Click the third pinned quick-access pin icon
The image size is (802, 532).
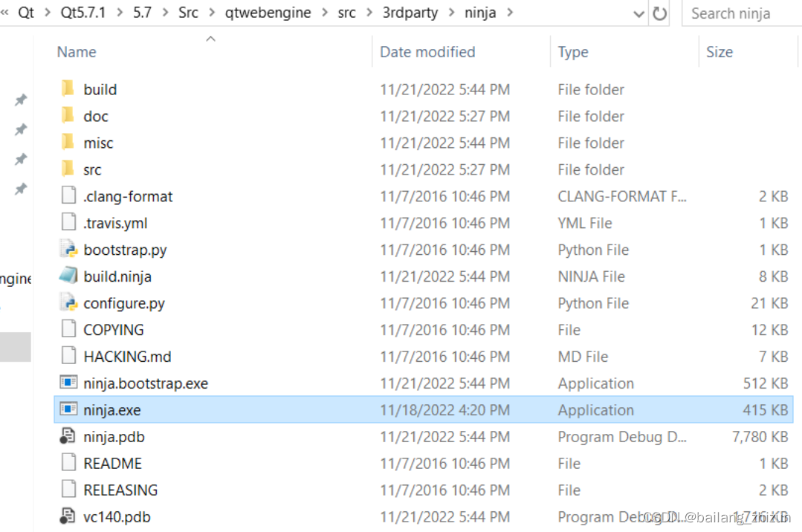point(21,159)
